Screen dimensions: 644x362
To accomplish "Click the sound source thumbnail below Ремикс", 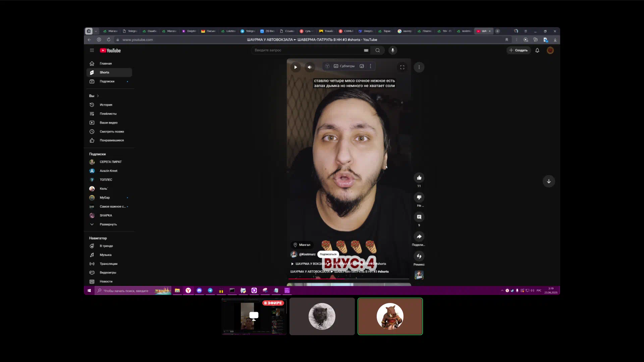I will (x=419, y=275).
